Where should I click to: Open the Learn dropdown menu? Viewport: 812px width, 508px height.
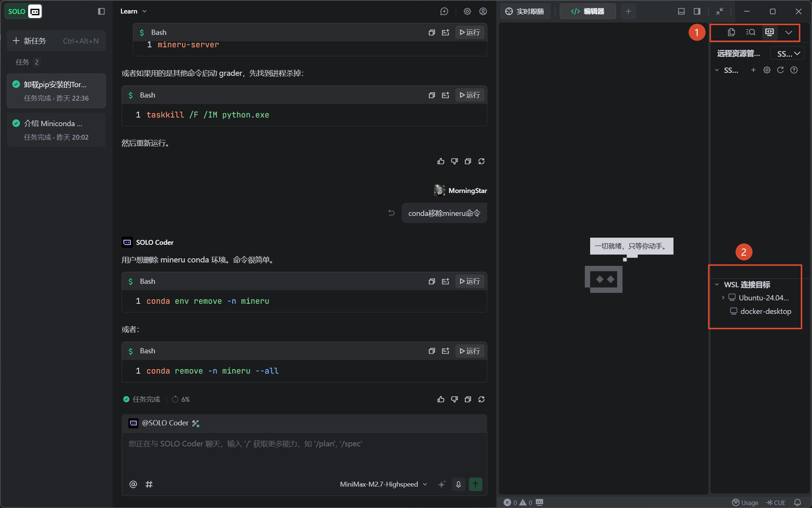tap(133, 11)
